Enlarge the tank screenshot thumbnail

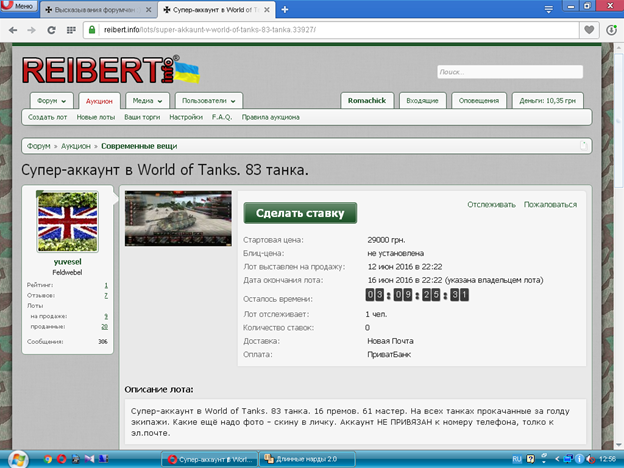pyautogui.click(x=178, y=218)
